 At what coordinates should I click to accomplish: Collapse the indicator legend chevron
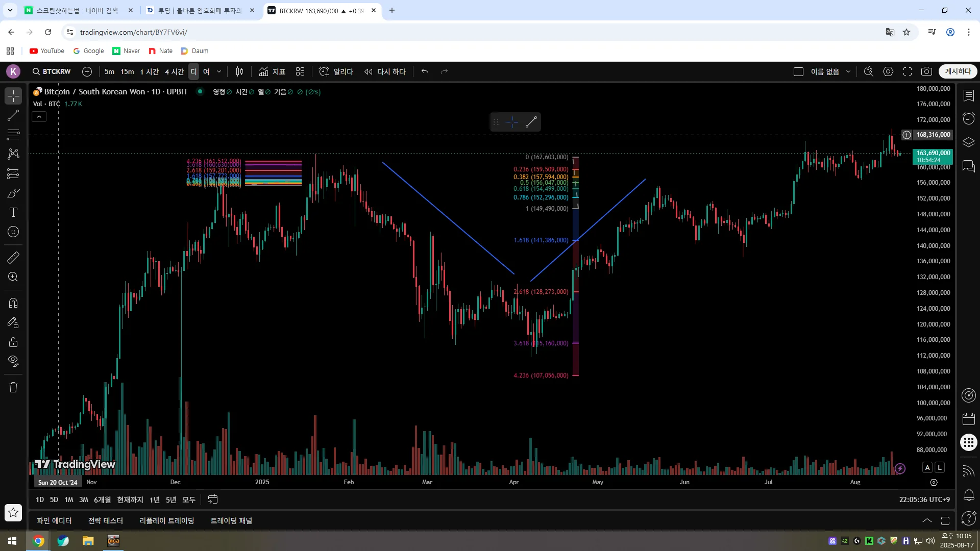pyautogui.click(x=39, y=117)
